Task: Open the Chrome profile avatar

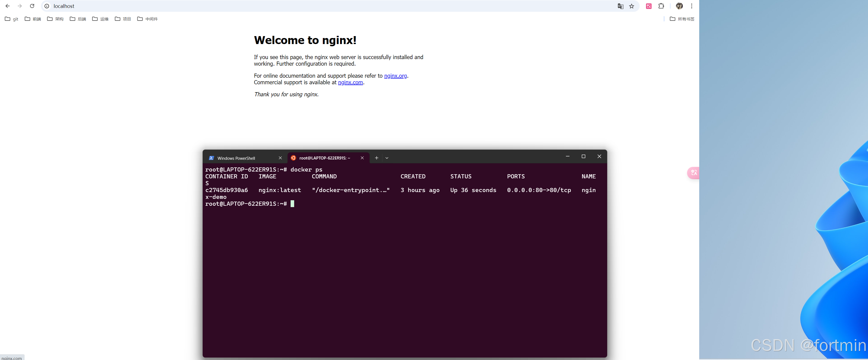Action: point(679,6)
